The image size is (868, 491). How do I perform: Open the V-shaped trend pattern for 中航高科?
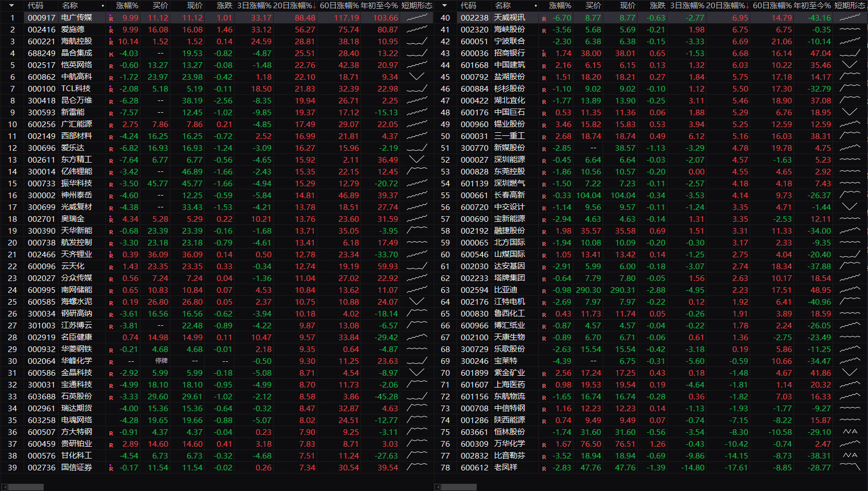point(417,77)
